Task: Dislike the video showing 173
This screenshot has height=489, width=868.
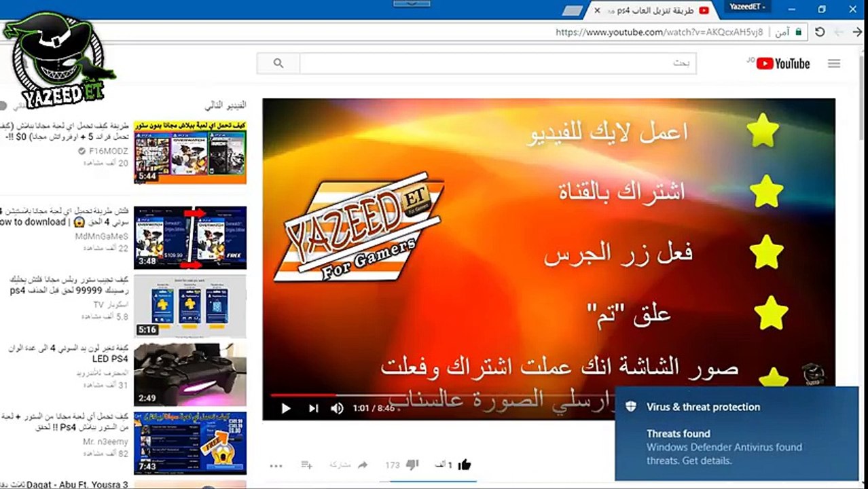Action: pyautogui.click(x=412, y=465)
